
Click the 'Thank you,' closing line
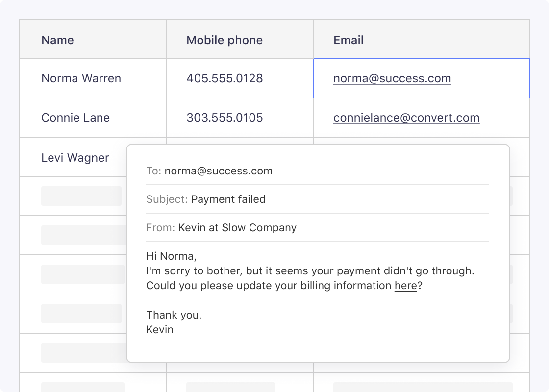pos(174,315)
